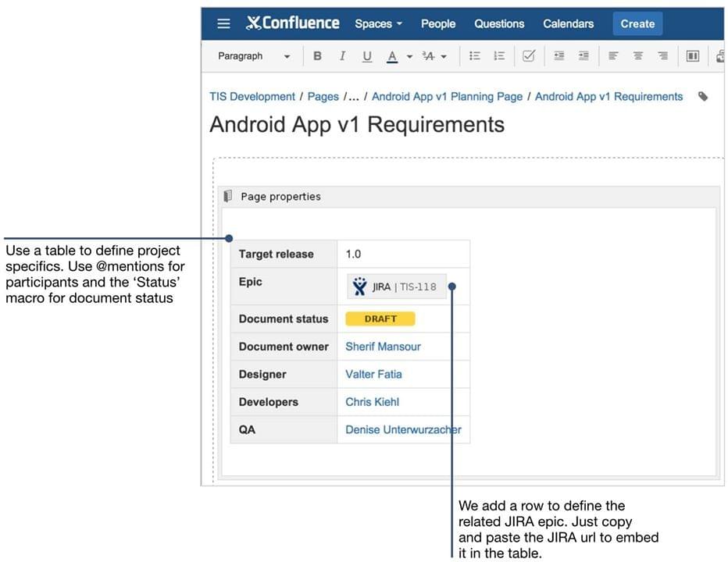Click the Epic header cell

click(x=284, y=286)
